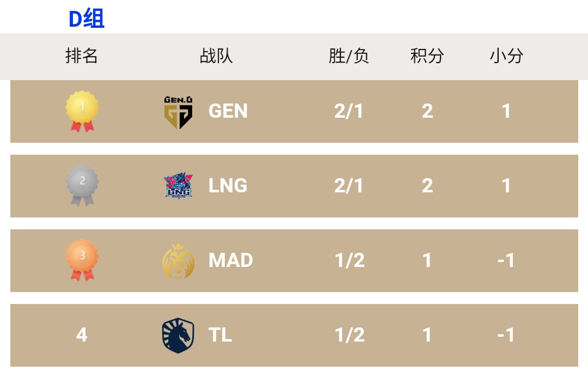This screenshot has height=377, width=588.
Task: Sort by the 积分 column header
Action: [427, 56]
